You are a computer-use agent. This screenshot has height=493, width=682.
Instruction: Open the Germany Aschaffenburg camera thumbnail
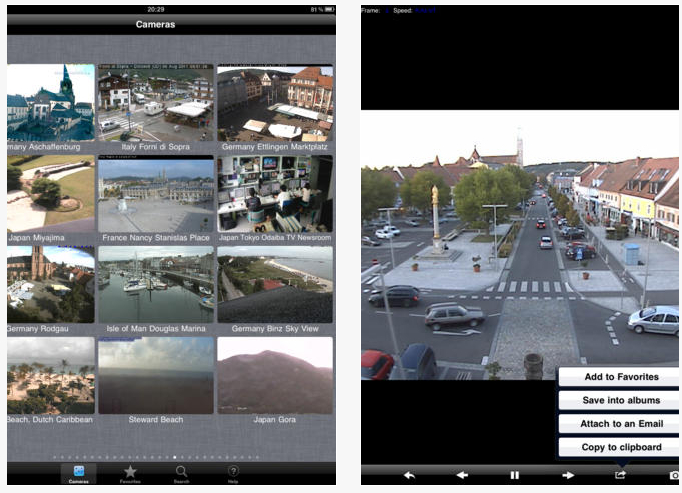coord(51,103)
